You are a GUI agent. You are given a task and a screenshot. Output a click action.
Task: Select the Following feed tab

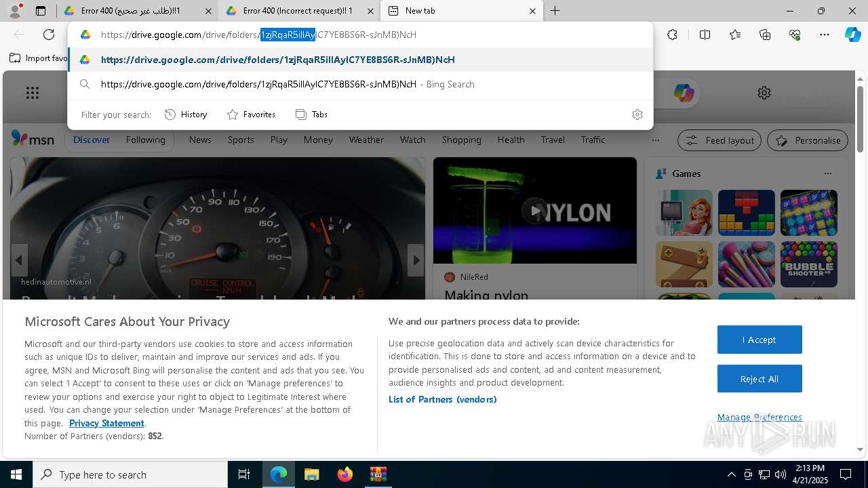tap(145, 140)
